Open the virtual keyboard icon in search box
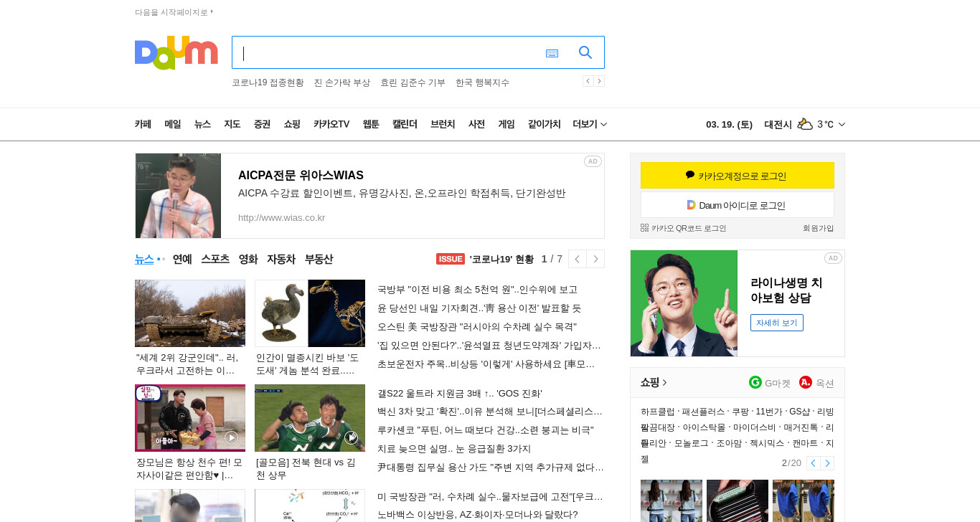The image size is (980, 522). [552, 53]
